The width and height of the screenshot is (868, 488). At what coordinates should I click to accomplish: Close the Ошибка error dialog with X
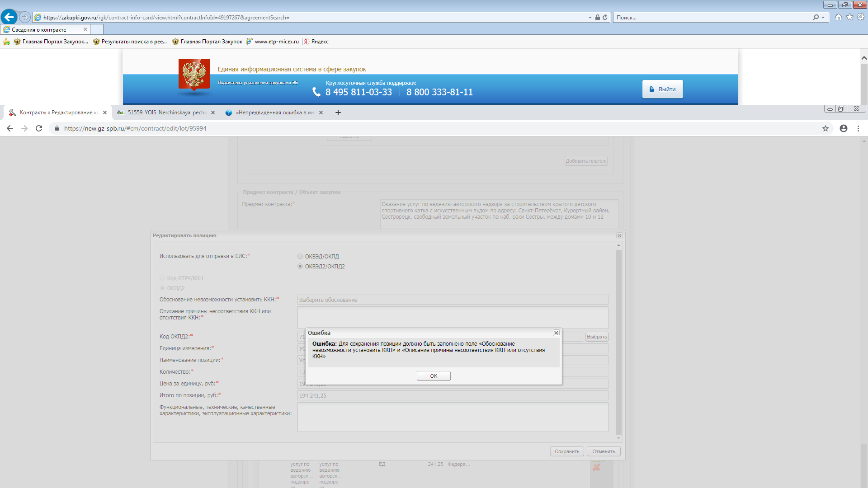point(556,333)
